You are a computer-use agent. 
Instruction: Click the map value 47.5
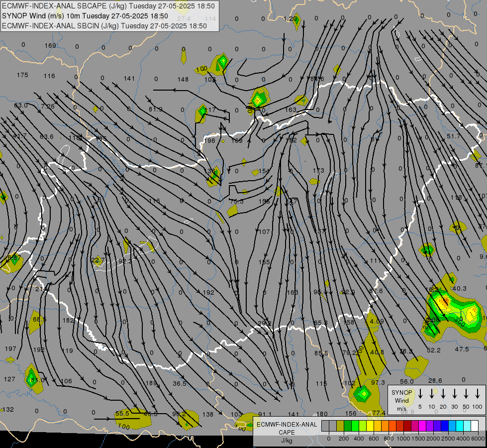point(462,349)
